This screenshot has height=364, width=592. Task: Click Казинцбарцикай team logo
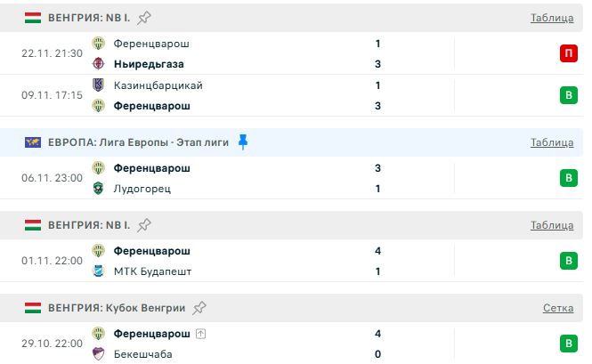[99, 85]
